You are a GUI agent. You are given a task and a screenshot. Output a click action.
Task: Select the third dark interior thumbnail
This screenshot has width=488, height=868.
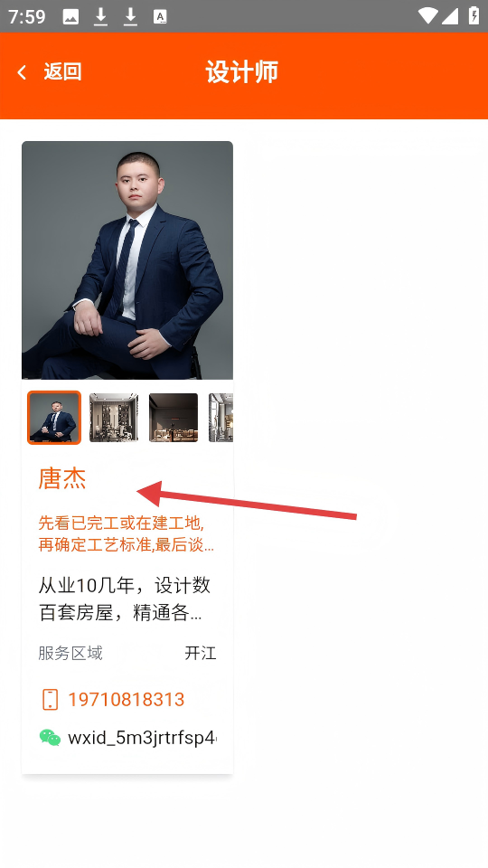(174, 418)
